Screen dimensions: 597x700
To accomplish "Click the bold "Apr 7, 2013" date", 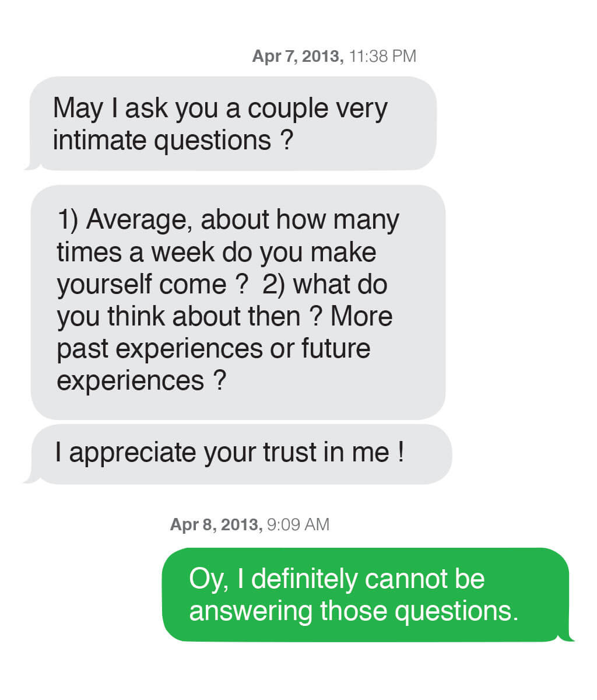I will (297, 56).
